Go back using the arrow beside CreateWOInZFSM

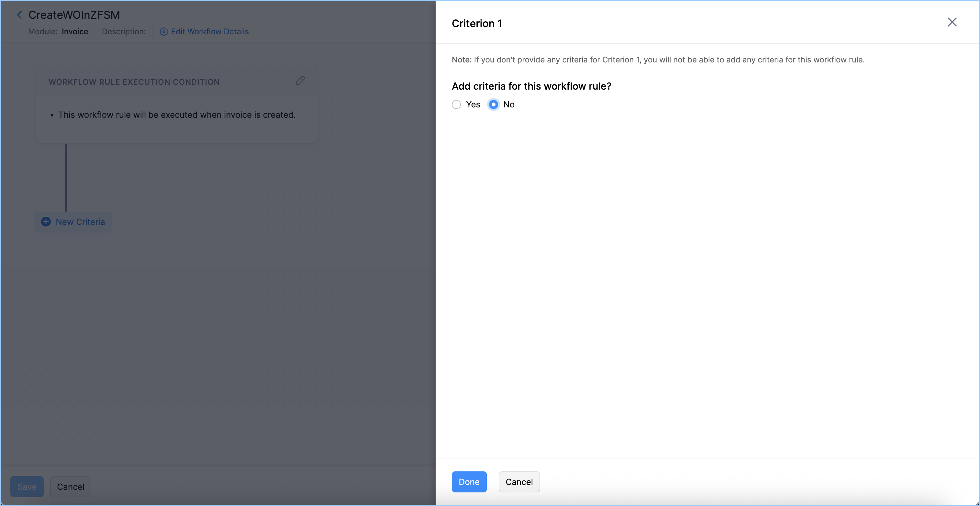click(19, 15)
